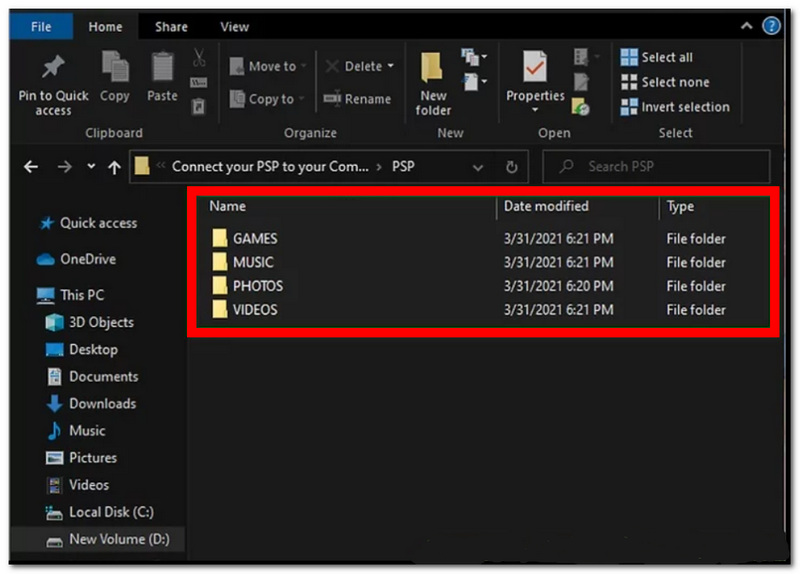The image size is (800, 574).
Task: Open Videos in the sidebar
Action: (77, 485)
